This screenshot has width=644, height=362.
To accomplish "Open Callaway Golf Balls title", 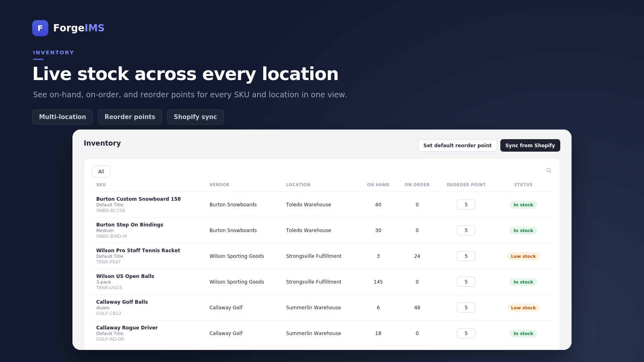I will [122, 302].
